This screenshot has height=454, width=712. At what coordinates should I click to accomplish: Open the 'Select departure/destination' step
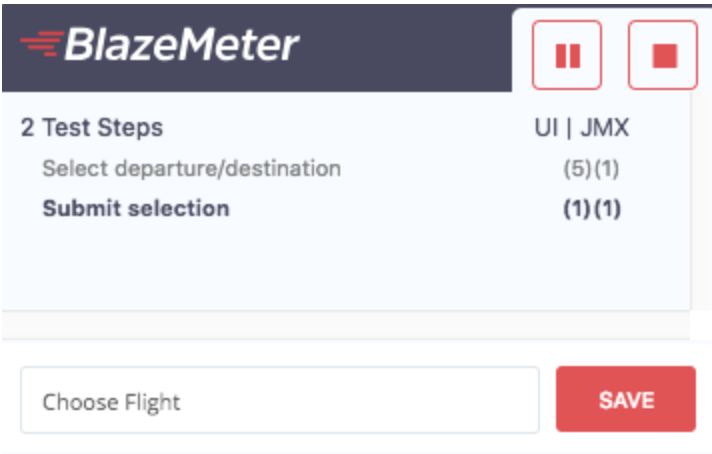coord(192,168)
